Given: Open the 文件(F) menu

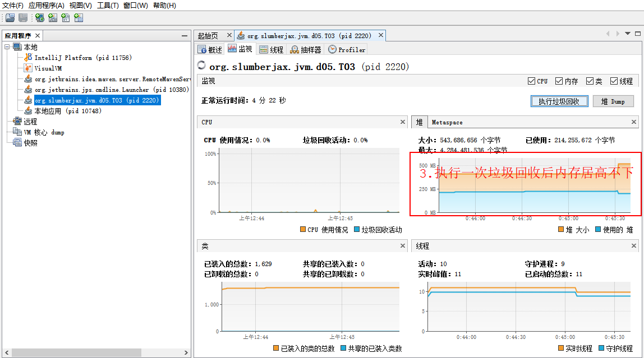Looking at the screenshot, I should (13, 6).
